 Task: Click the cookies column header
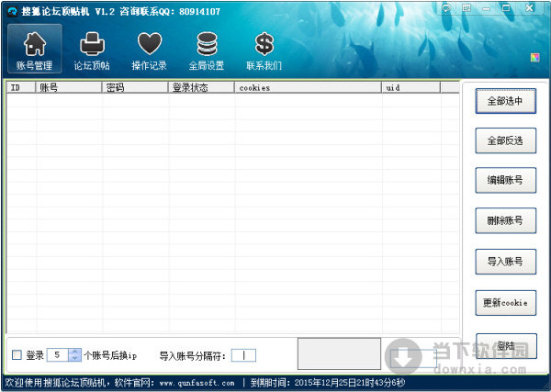pyautogui.click(x=308, y=88)
